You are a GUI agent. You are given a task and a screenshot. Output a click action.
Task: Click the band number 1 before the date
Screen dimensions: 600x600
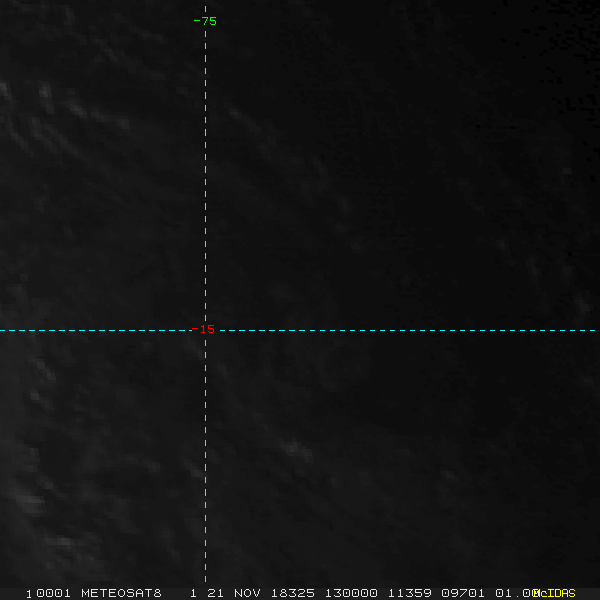(192, 593)
